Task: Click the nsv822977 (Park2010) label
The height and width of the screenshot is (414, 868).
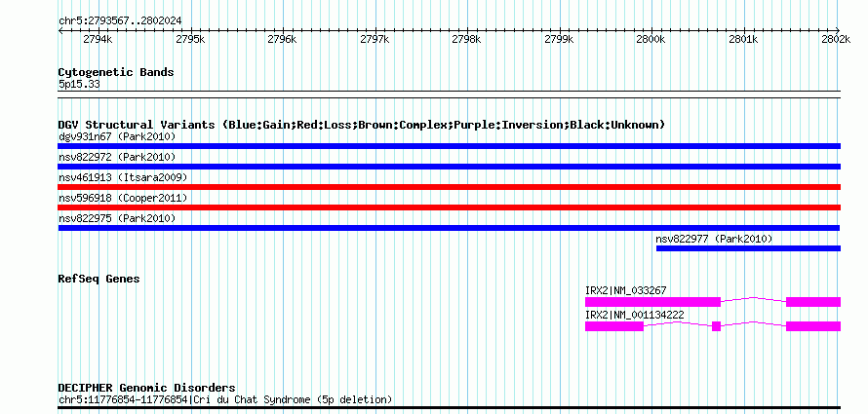Action: [714, 239]
